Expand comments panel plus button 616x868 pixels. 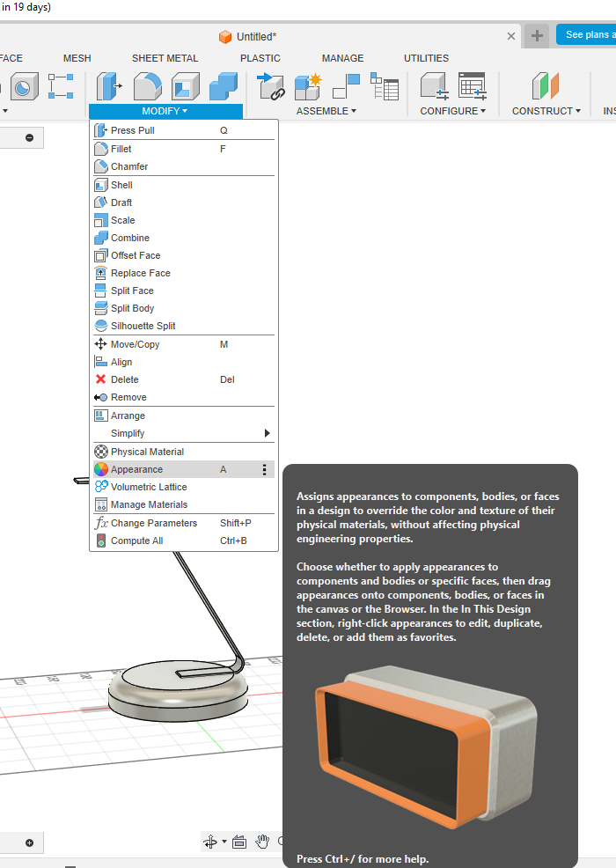coord(29,842)
